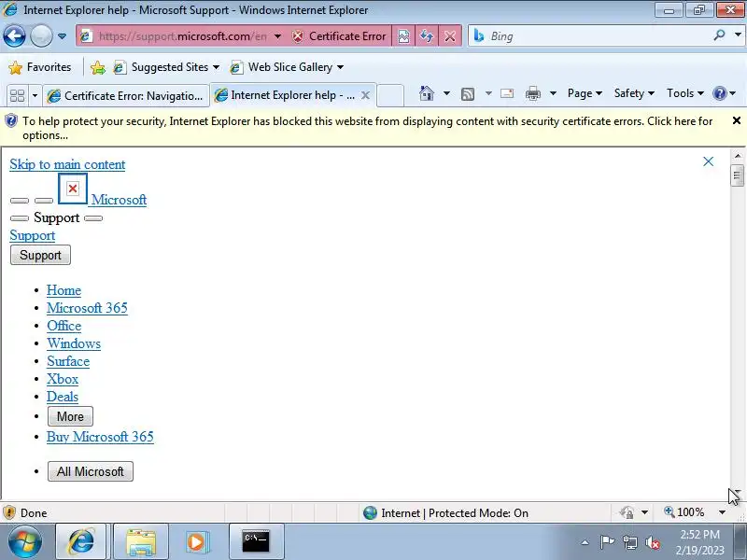This screenshot has width=747, height=560.
Task: Open the Office link
Action: (63, 326)
